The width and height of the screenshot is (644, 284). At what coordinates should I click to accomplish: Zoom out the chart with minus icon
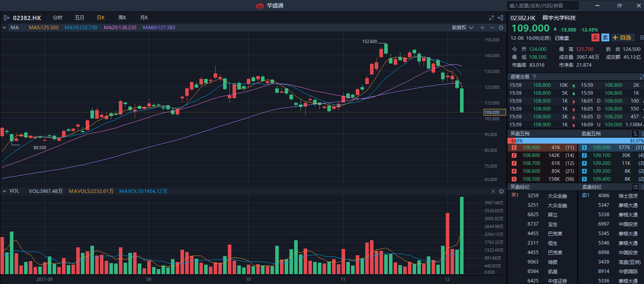coord(492,28)
